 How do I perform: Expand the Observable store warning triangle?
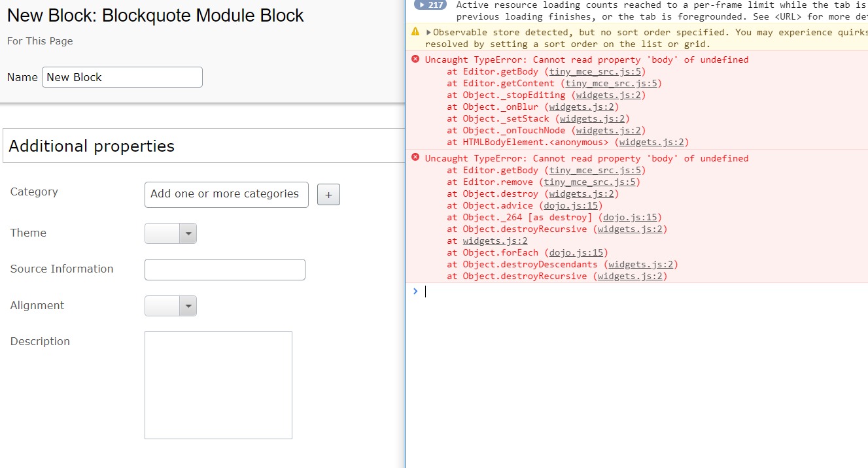click(x=428, y=32)
